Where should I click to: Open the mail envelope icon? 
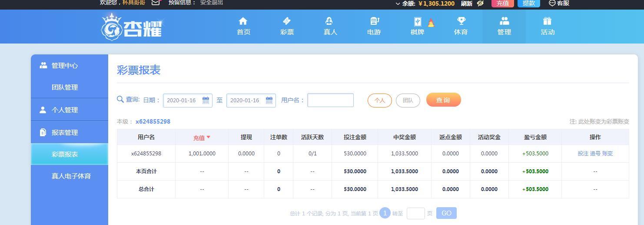[156, 2]
